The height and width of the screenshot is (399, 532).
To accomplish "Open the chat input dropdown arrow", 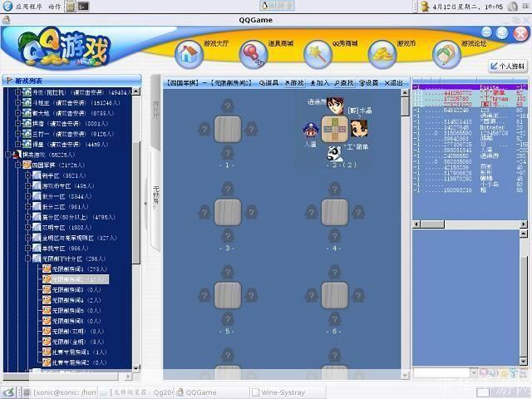I will tap(474, 372).
